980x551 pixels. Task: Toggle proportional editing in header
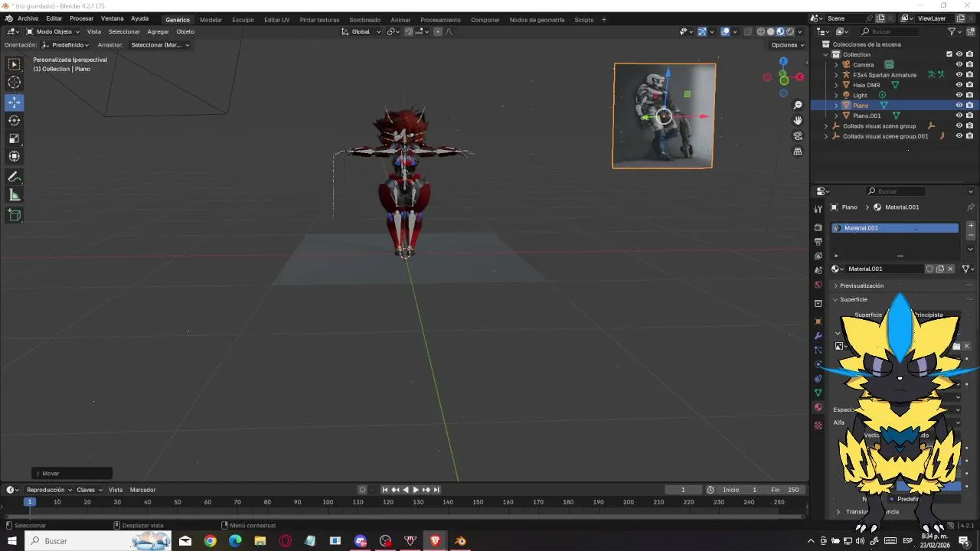pyautogui.click(x=438, y=31)
